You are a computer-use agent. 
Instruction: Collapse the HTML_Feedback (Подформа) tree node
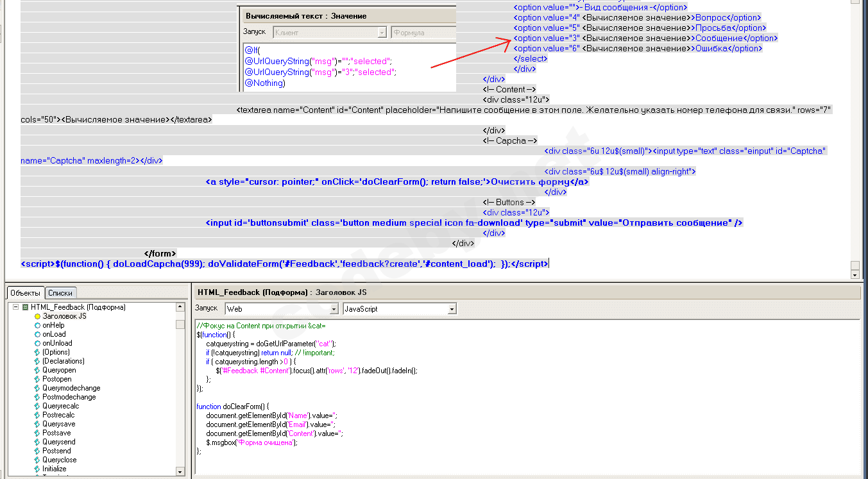pos(16,307)
